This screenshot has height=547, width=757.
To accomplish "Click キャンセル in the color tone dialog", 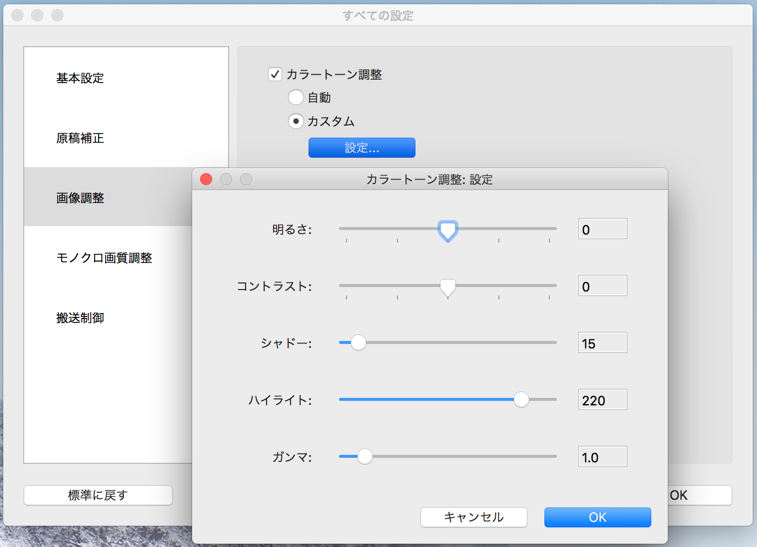I will [474, 518].
